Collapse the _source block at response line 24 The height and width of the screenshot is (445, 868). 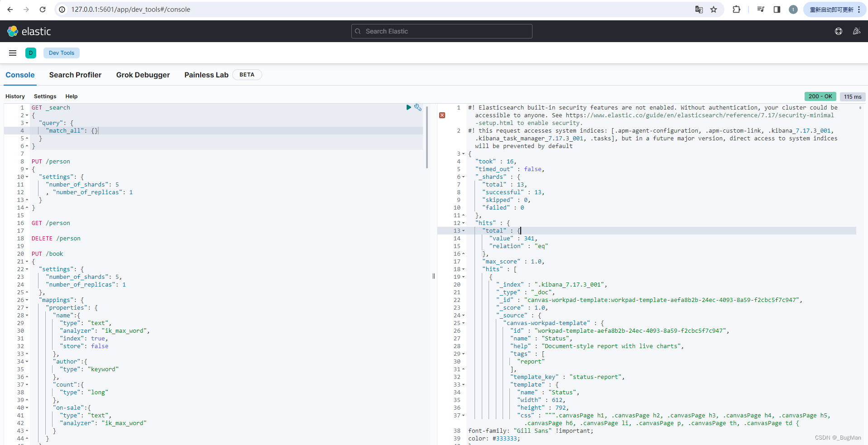(463, 316)
